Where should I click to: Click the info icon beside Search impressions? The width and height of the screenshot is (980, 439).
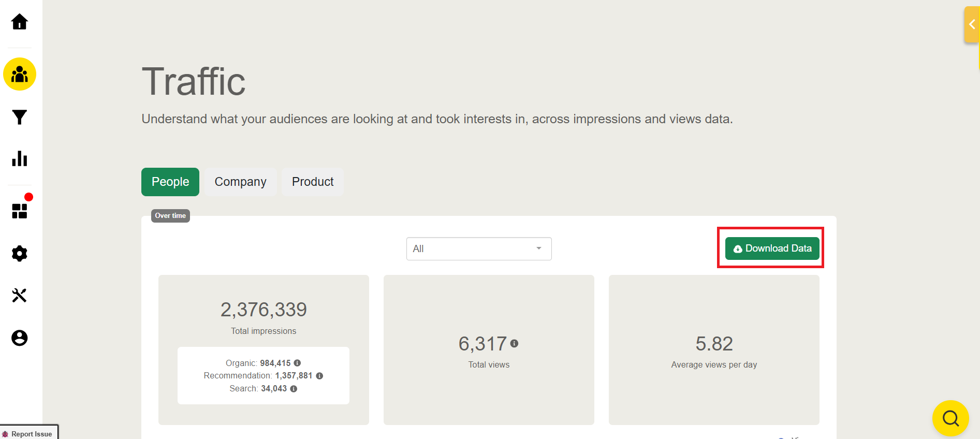pyautogui.click(x=294, y=389)
